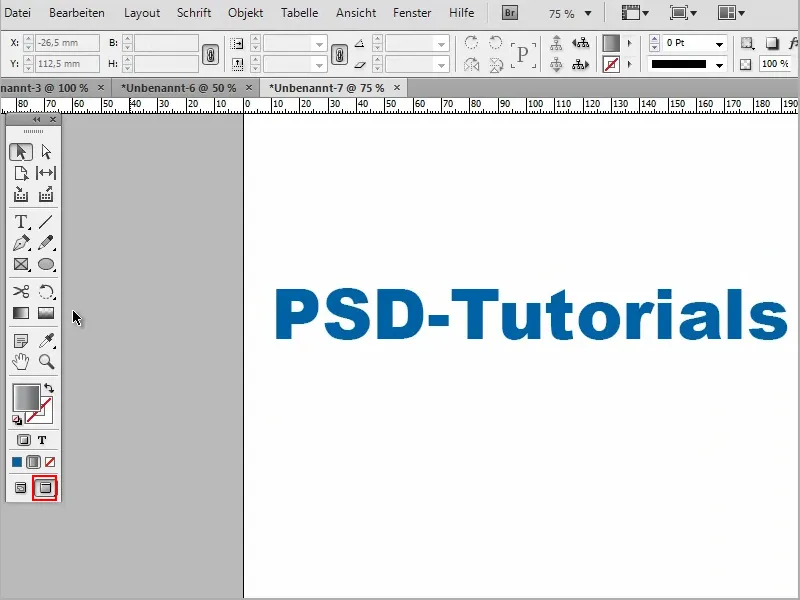Switch to *Unbenannt-6 @ 50 % tab
The height and width of the screenshot is (600, 800).
pyautogui.click(x=179, y=88)
